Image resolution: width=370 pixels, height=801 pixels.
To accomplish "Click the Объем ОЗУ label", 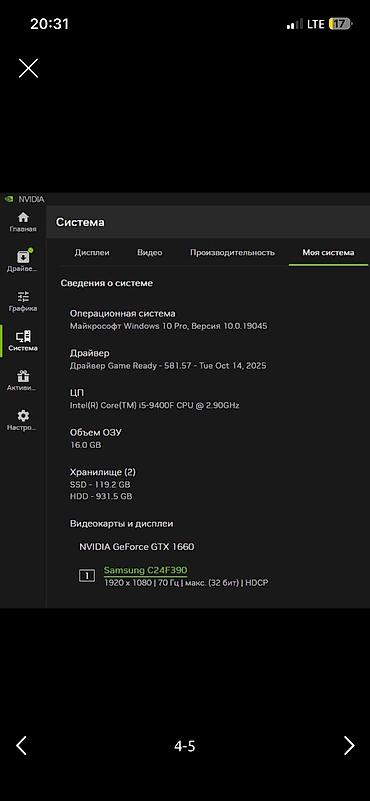I will click(96, 432).
